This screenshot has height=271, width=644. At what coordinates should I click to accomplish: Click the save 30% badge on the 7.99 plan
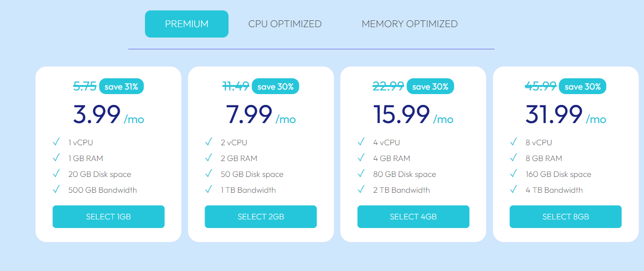click(275, 86)
